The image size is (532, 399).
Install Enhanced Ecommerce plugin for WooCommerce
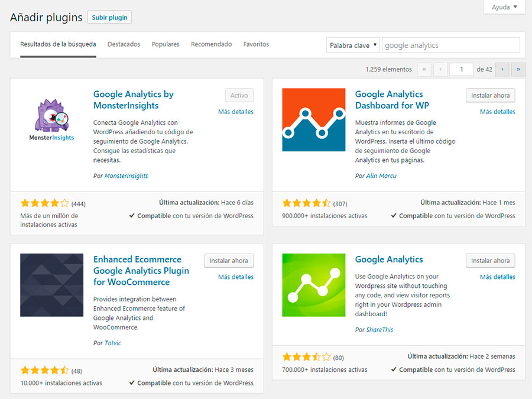tap(229, 260)
